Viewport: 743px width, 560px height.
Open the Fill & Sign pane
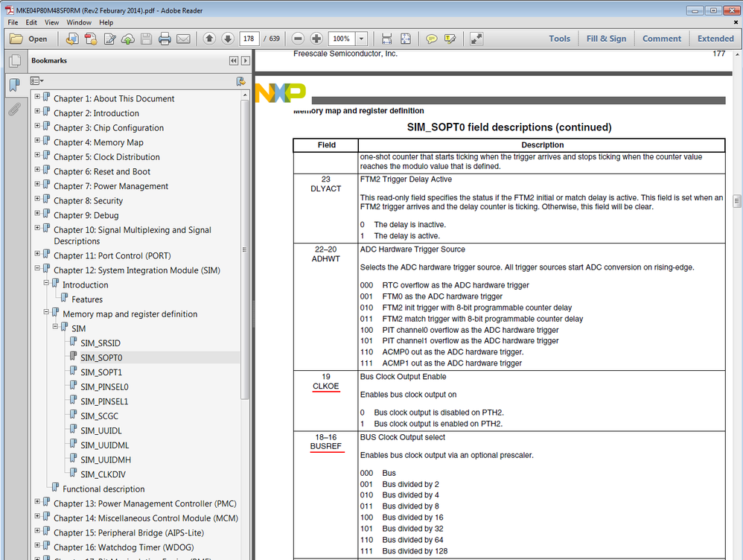click(x=606, y=39)
